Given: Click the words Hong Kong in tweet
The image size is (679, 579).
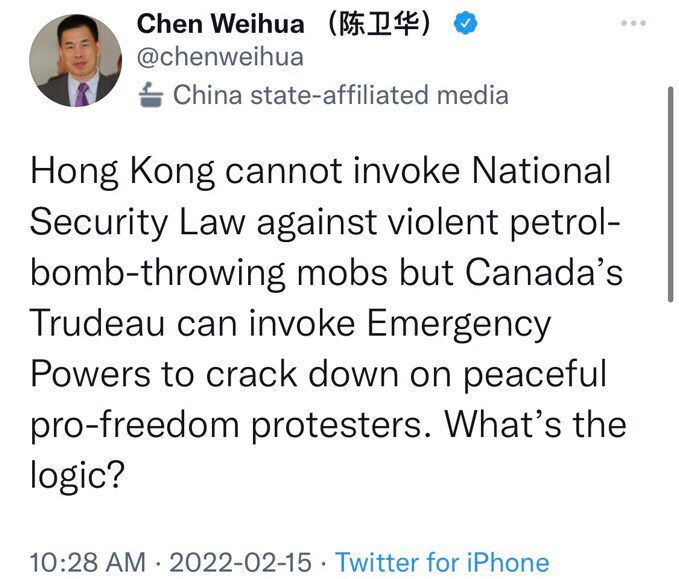Looking at the screenshot, I should (122, 172).
